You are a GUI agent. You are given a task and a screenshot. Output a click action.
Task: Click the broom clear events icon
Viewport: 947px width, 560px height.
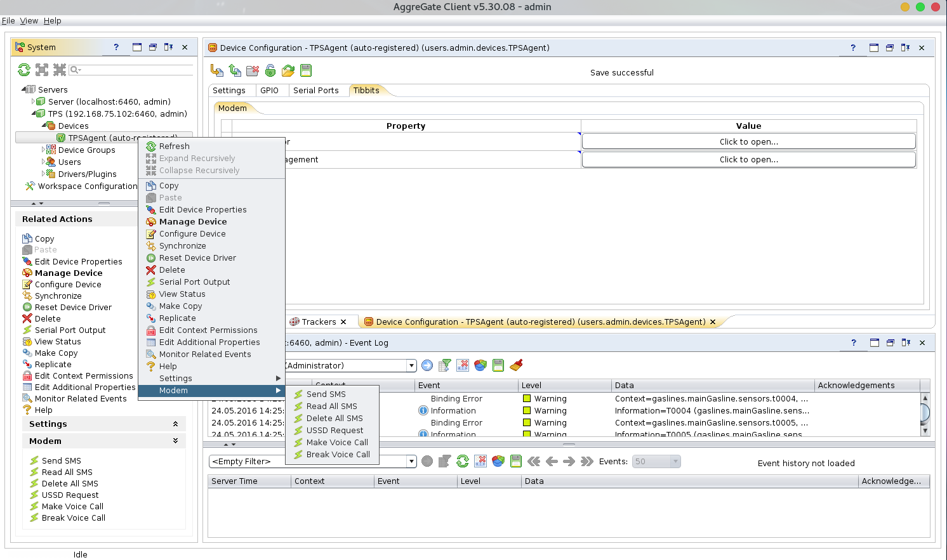(516, 365)
